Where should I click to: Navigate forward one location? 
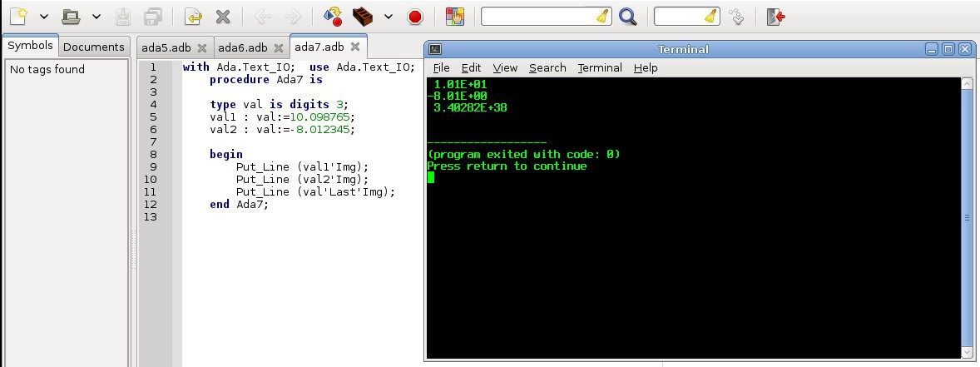click(x=292, y=17)
